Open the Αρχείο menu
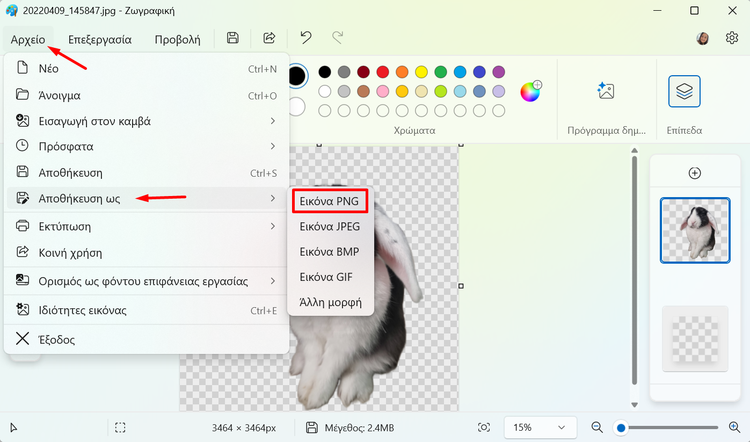The width and height of the screenshot is (750, 442). (28, 39)
